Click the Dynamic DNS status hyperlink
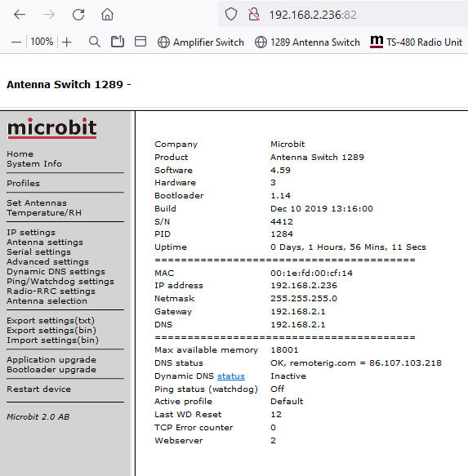 click(231, 376)
